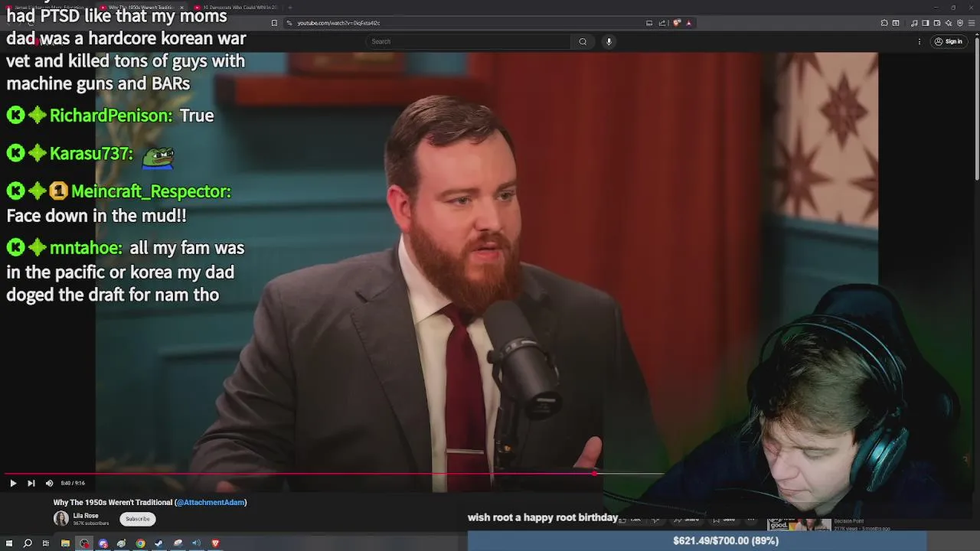This screenshot has height=551, width=980.
Task: Click RichardPenison username in chat
Action: point(111,116)
